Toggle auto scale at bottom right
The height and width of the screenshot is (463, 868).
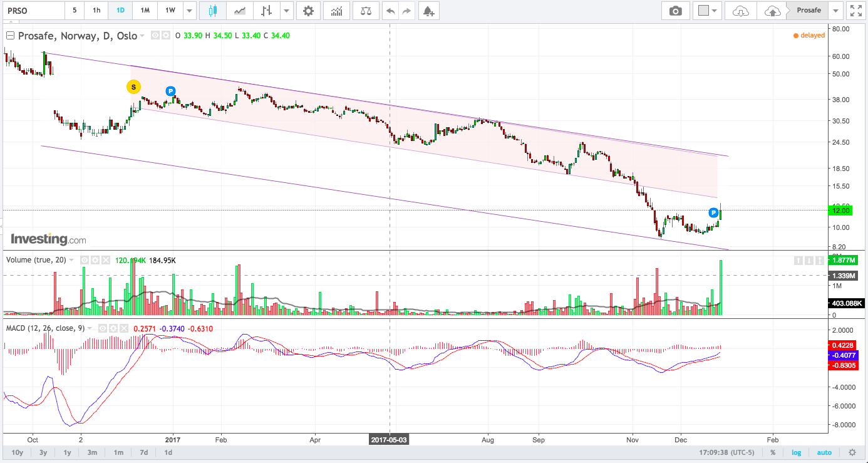[824, 452]
